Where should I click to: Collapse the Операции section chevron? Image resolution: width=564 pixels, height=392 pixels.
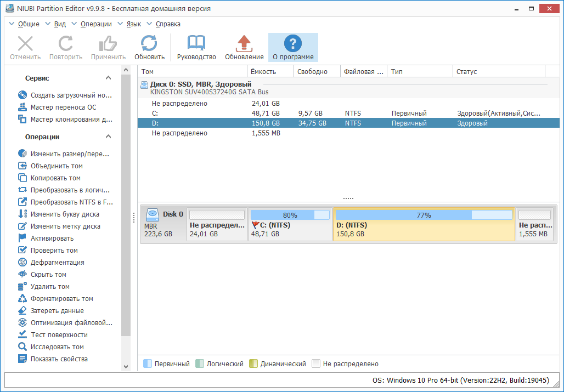(108, 137)
